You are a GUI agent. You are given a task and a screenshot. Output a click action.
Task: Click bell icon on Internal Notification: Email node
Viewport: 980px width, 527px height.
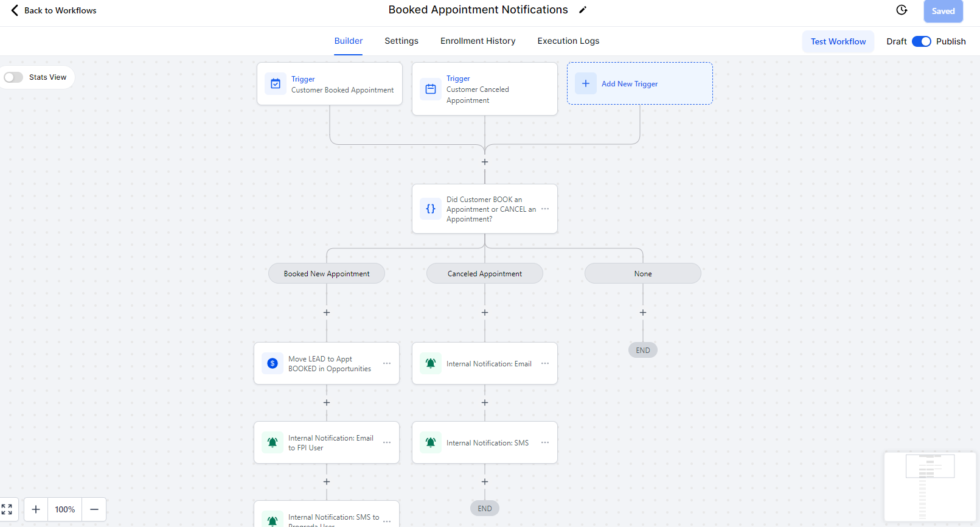coord(431,363)
